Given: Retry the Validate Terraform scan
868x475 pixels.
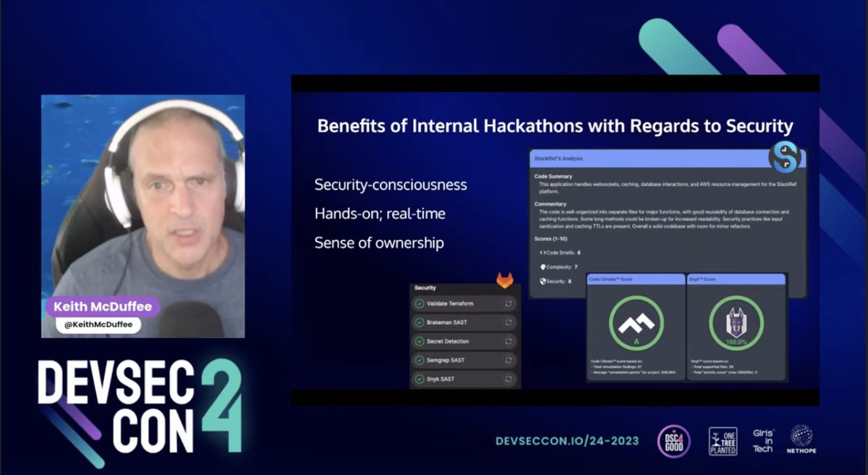Looking at the screenshot, I should coord(507,303).
